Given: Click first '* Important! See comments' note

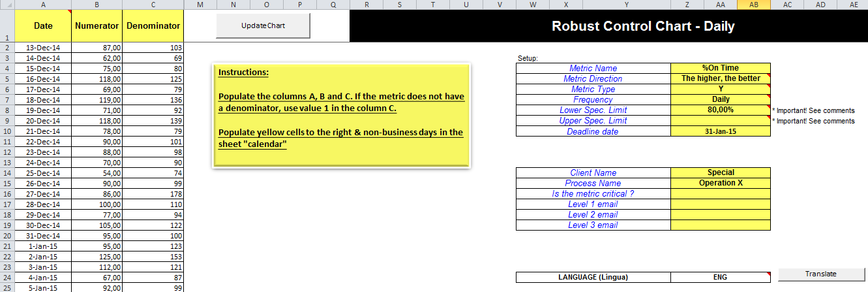Looking at the screenshot, I should coord(813,110).
